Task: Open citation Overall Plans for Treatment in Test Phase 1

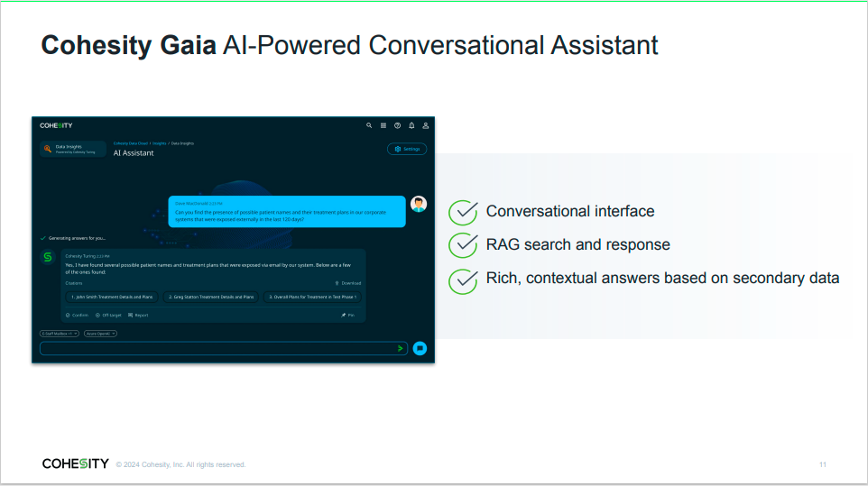Action: coord(312,297)
